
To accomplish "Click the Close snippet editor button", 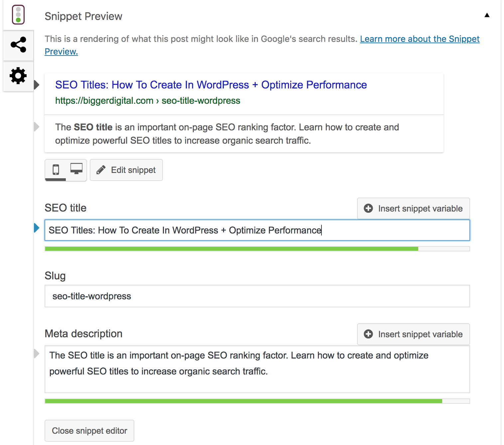I will click(89, 431).
